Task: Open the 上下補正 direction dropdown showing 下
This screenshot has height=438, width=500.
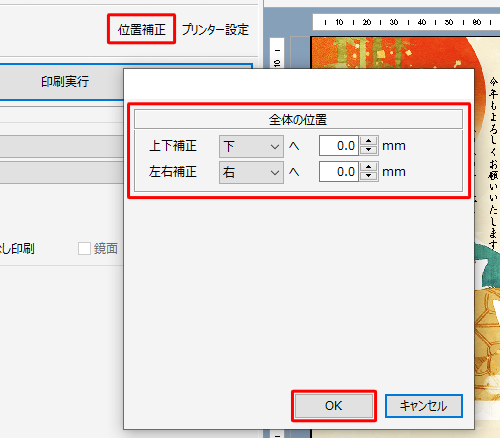Action: pos(251,146)
